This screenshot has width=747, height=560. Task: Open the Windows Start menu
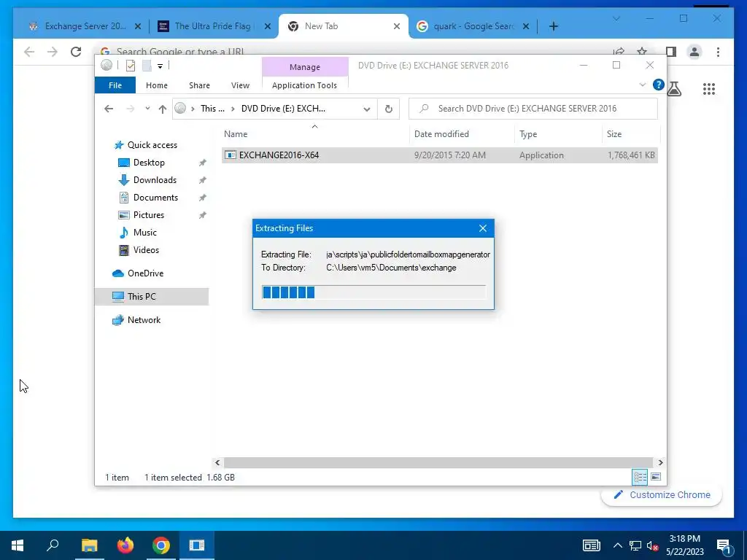18,545
